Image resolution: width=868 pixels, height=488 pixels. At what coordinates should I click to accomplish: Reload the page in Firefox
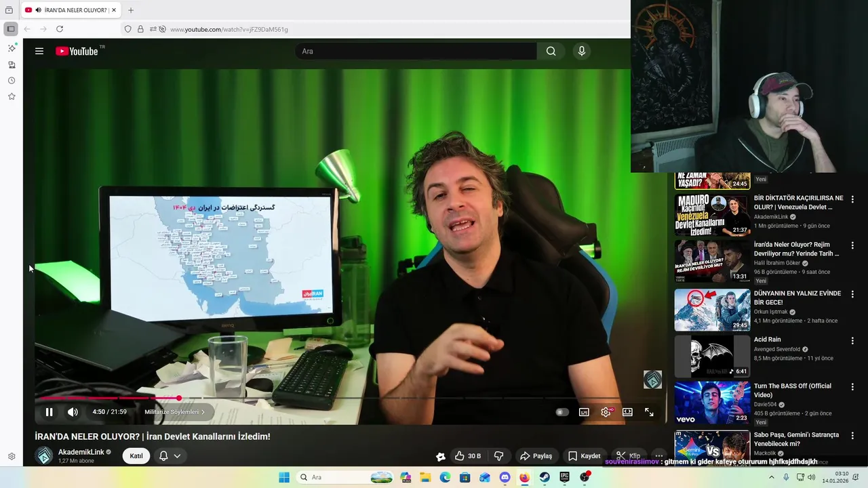pyautogui.click(x=60, y=29)
